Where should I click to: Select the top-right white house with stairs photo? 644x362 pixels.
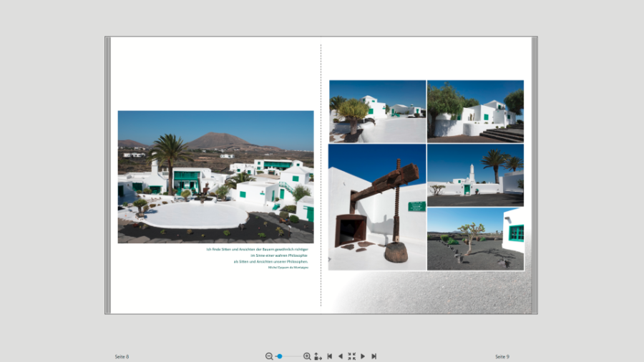pos(475,111)
